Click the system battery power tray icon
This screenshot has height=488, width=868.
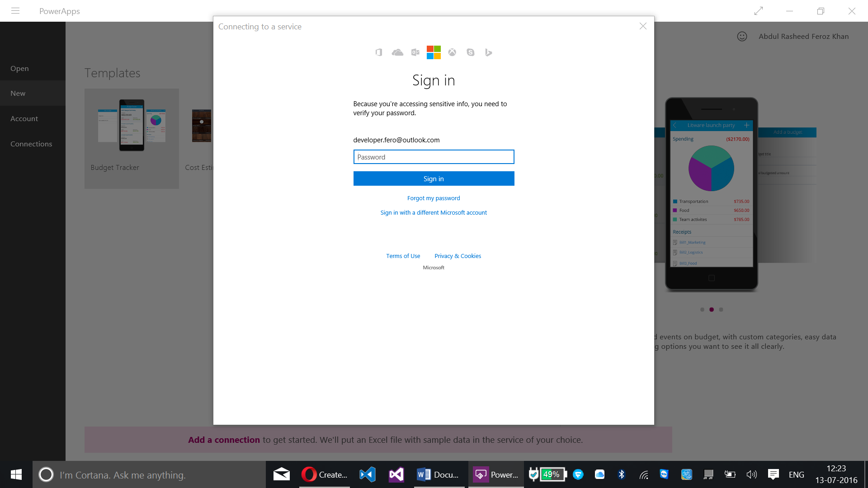pos(730,474)
